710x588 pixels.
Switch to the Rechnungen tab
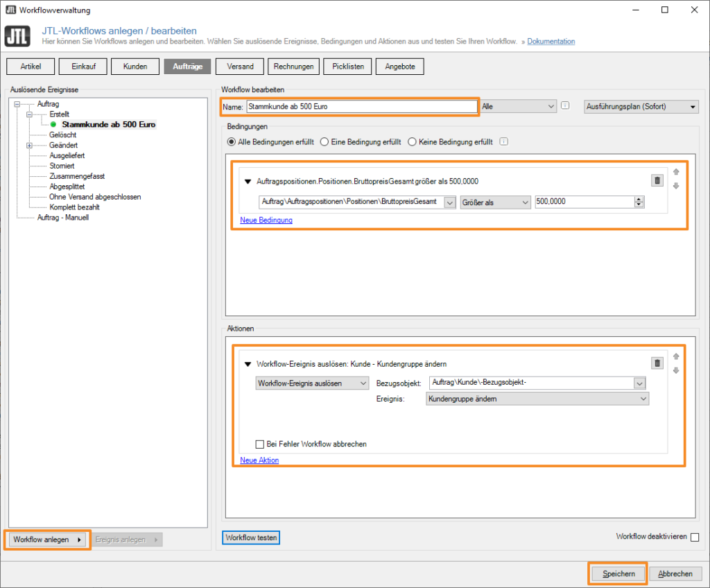(293, 67)
